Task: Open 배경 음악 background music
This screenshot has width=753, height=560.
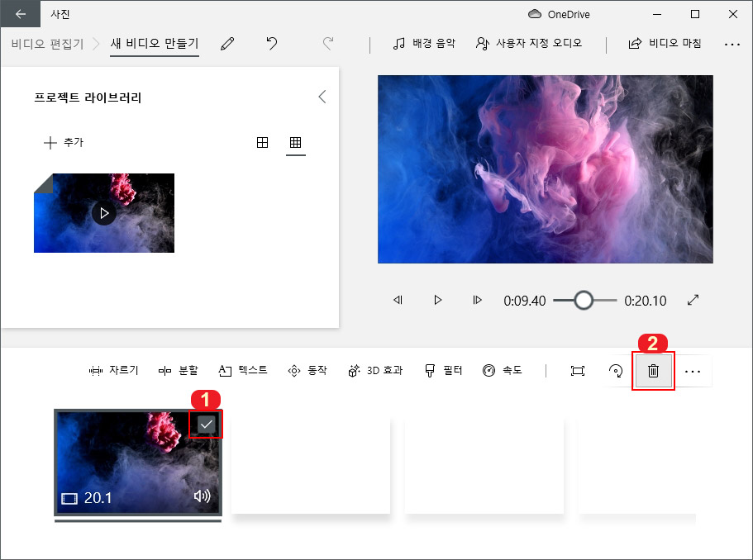Action: 424,44
